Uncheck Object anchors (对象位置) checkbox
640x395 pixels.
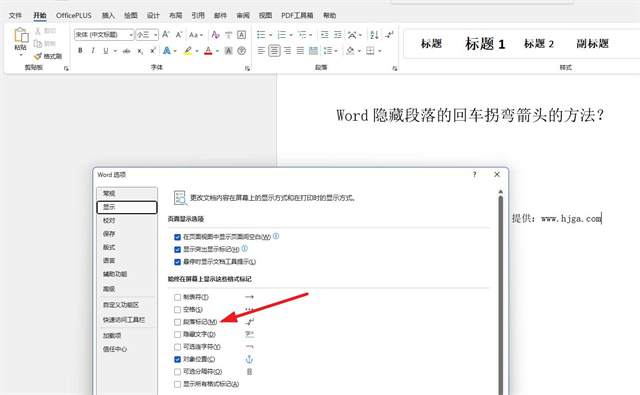click(178, 359)
